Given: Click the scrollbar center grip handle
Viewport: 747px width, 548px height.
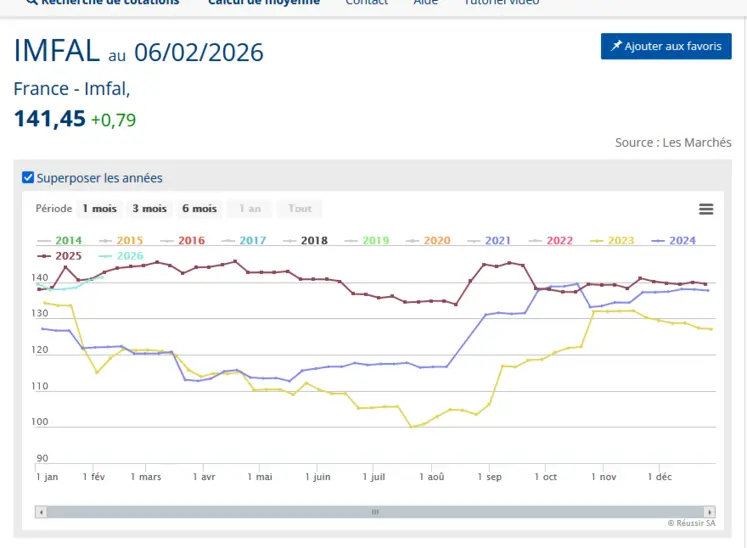Looking at the screenshot, I should (x=375, y=512).
